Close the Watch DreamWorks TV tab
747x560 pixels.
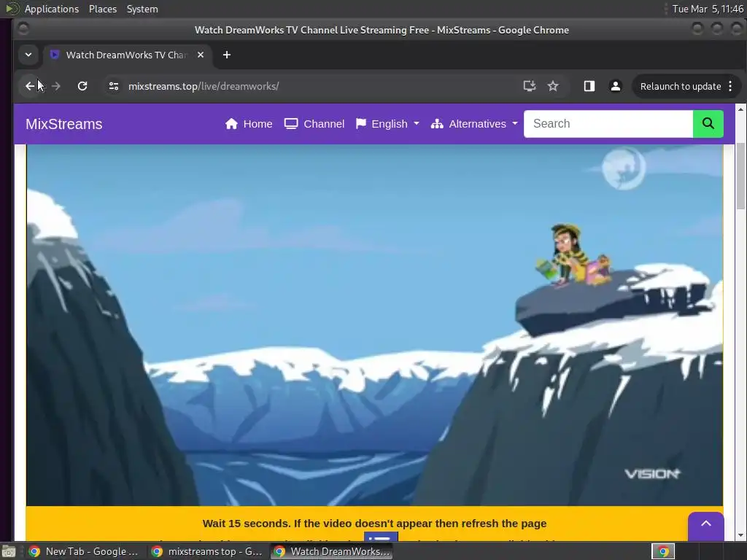(201, 55)
